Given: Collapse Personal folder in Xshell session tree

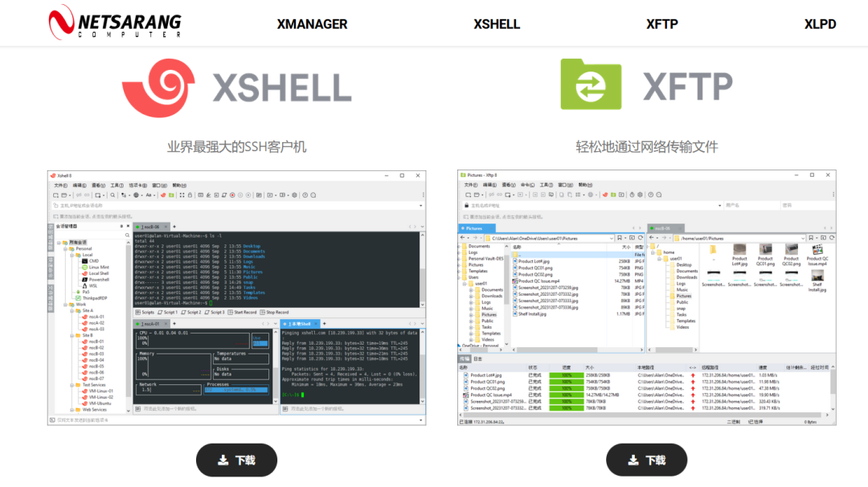Looking at the screenshot, I should point(65,249).
